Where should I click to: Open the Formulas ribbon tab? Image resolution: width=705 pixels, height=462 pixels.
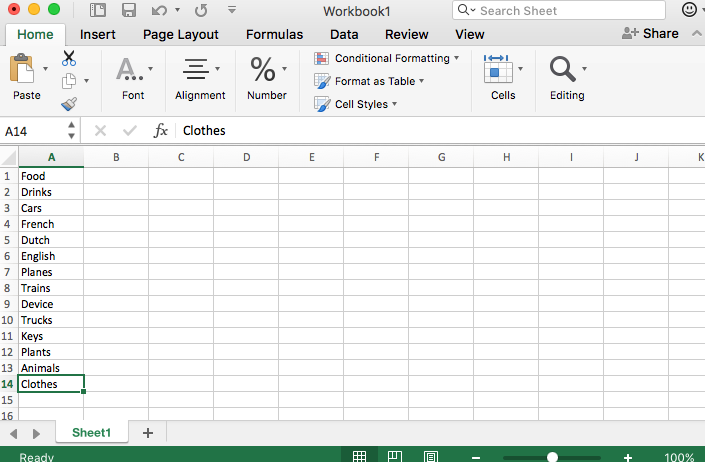click(x=274, y=35)
